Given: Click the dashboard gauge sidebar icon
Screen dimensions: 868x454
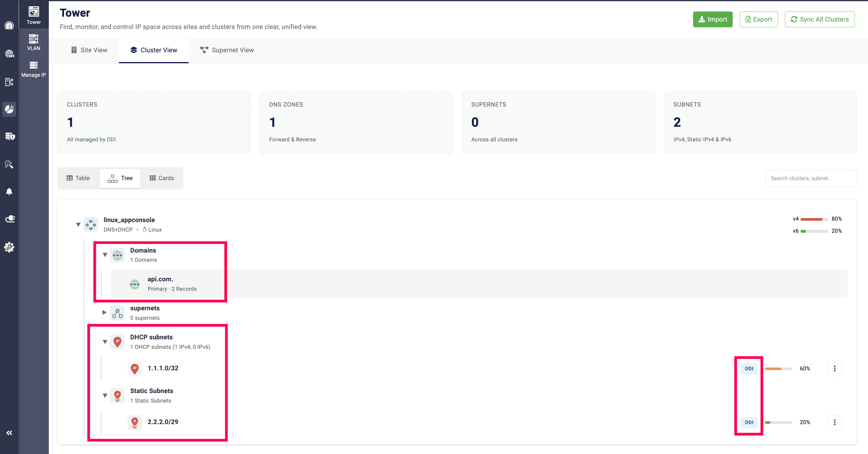Looking at the screenshot, I should 9,26.
